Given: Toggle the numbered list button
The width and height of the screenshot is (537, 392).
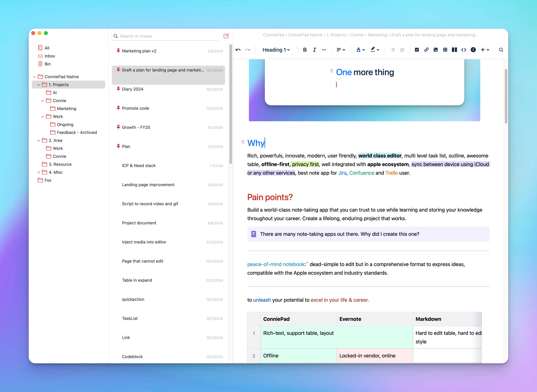Looking at the screenshot, I should (402, 50).
